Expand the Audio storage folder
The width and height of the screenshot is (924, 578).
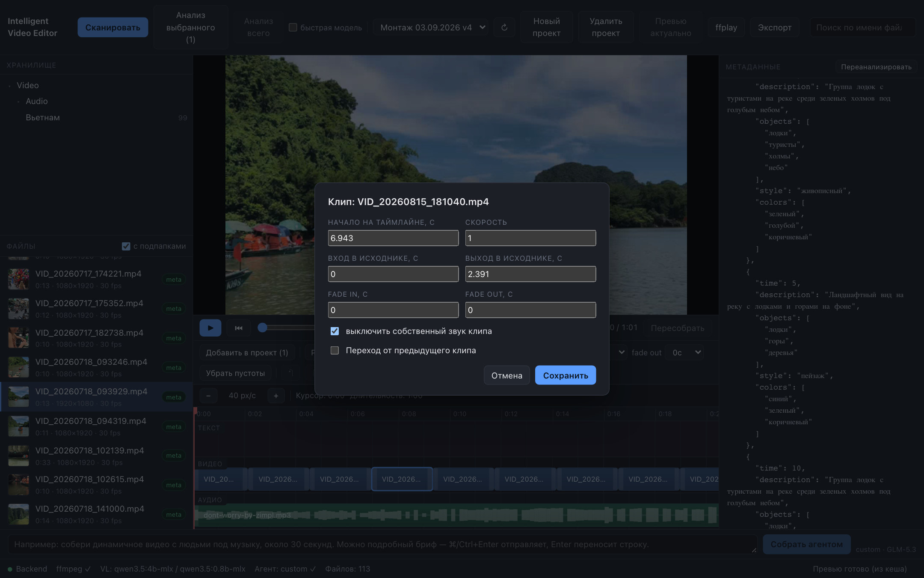coord(18,101)
